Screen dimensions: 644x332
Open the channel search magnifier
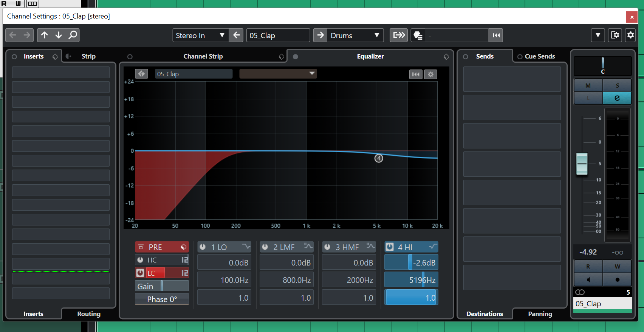pyautogui.click(x=73, y=35)
